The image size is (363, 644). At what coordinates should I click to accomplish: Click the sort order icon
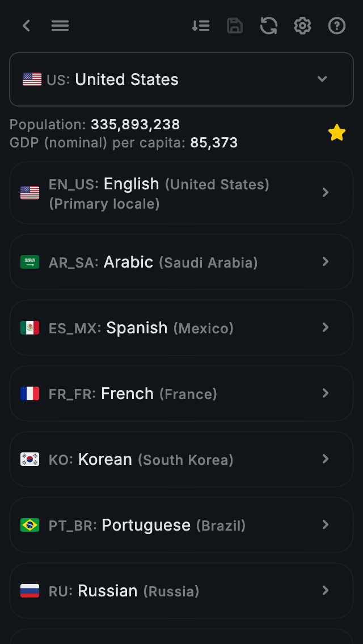point(201,26)
